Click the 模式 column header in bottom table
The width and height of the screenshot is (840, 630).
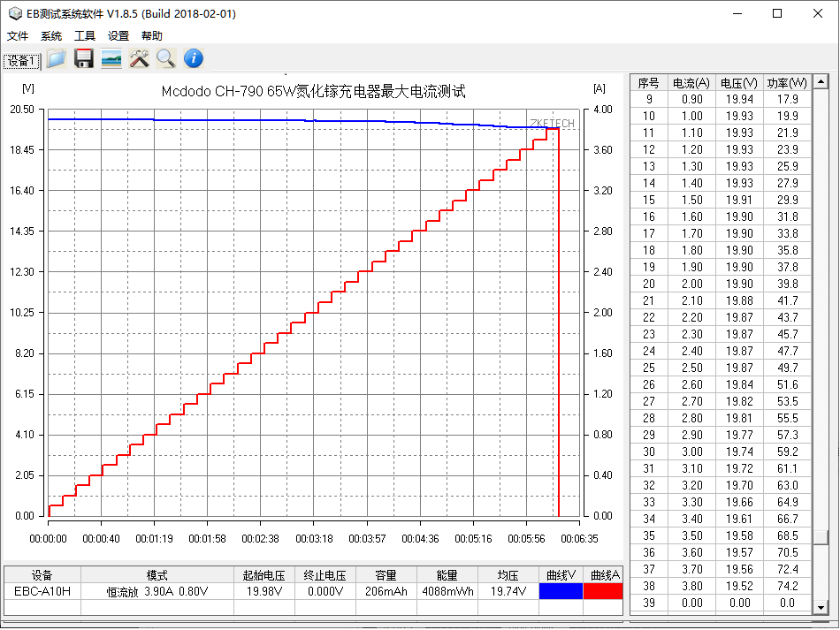pos(157,575)
